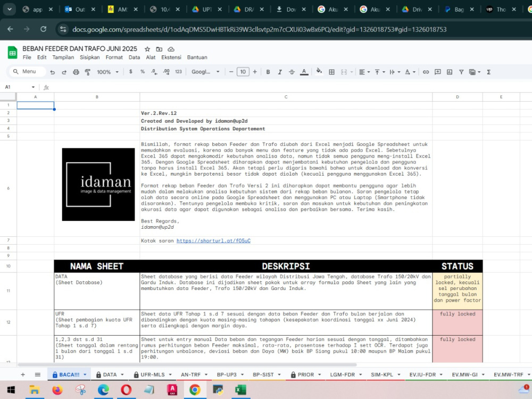Open fill color picker
The height and width of the screenshot is (399, 532).
(x=319, y=71)
